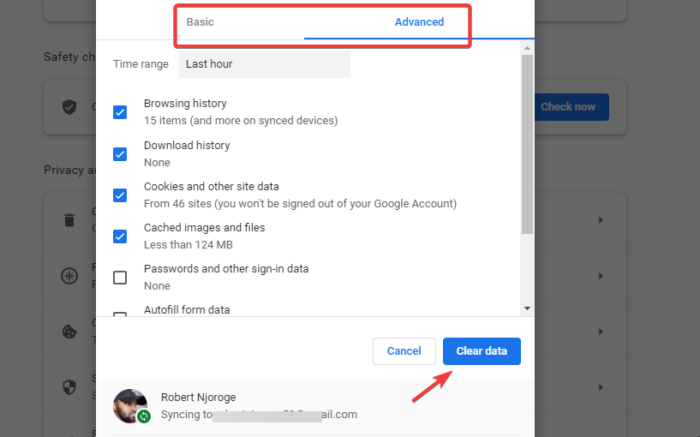The height and width of the screenshot is (437, 700).
Task: Click the green sync badge on the avatar
Action: [144, 415]
